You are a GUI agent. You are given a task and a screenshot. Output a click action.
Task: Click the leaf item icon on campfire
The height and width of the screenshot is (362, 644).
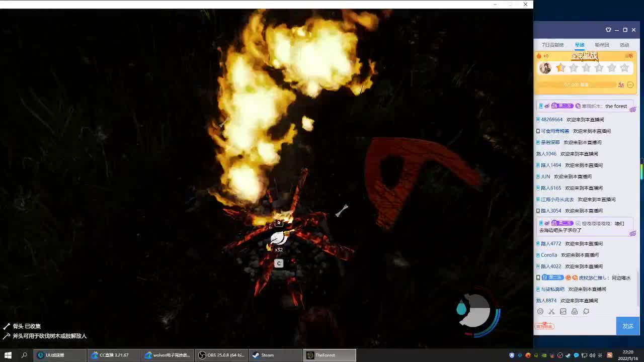pos(278,238)
